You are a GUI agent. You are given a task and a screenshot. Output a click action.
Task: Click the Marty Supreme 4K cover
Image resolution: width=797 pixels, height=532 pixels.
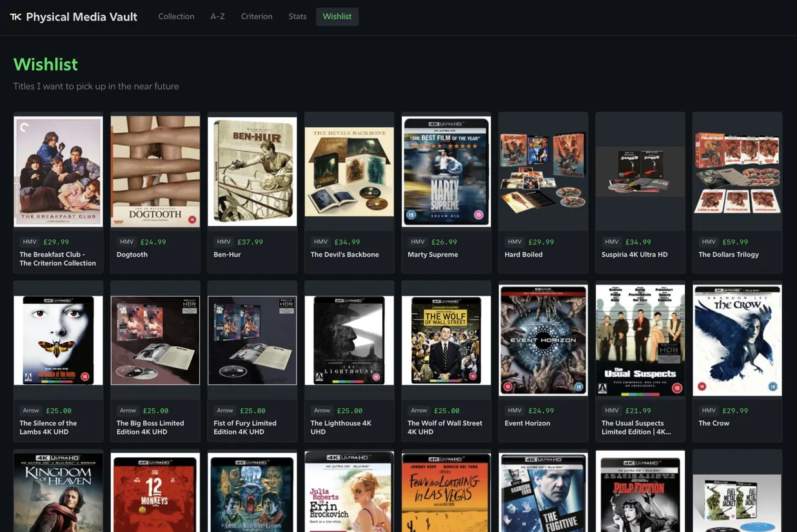(x=446, y=171)
